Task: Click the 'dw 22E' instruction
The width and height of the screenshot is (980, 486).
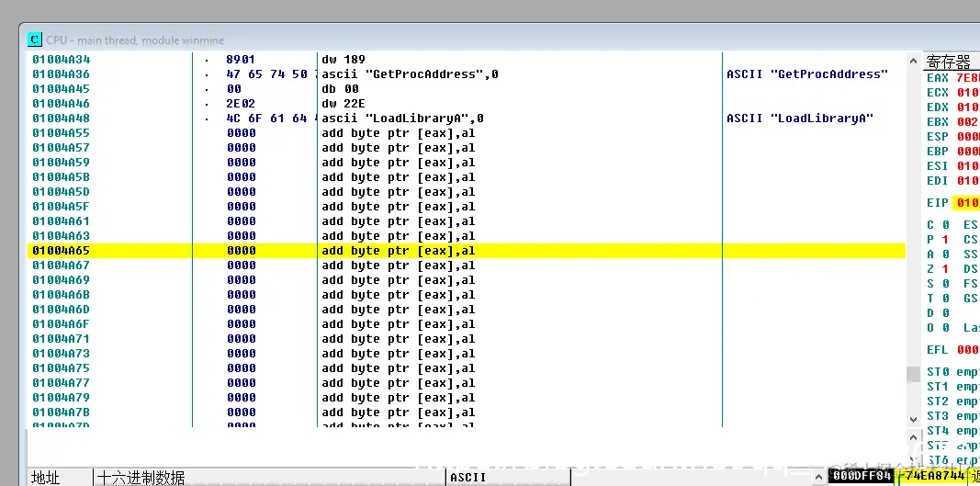Action: pyautogui.click(x=344, y=104)
